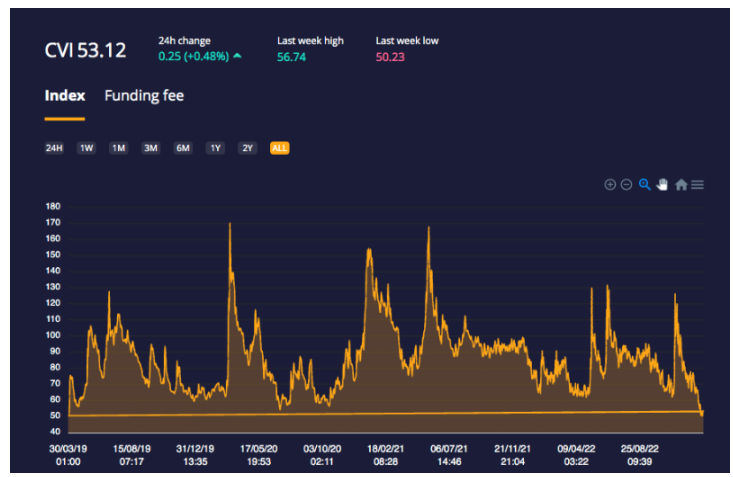Switch to the Funding fee tab
This screenshot has height=477, width=733.
click(x=144, y=96)
